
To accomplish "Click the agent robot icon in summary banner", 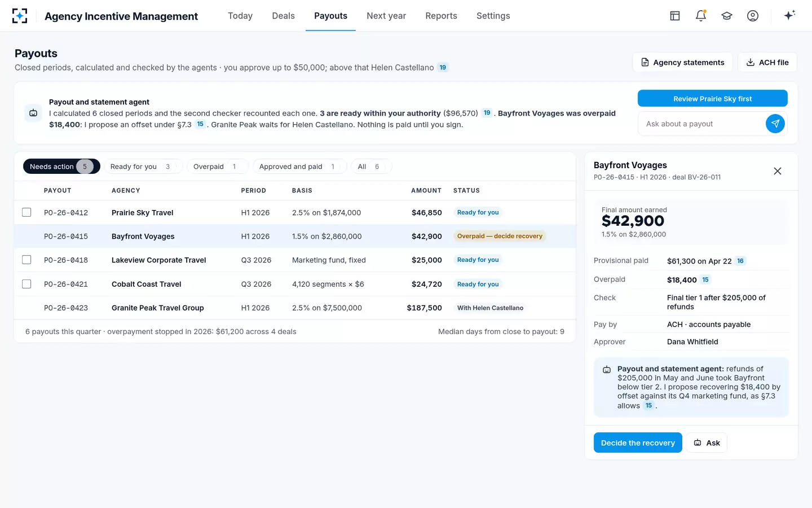I will [33, 113].
